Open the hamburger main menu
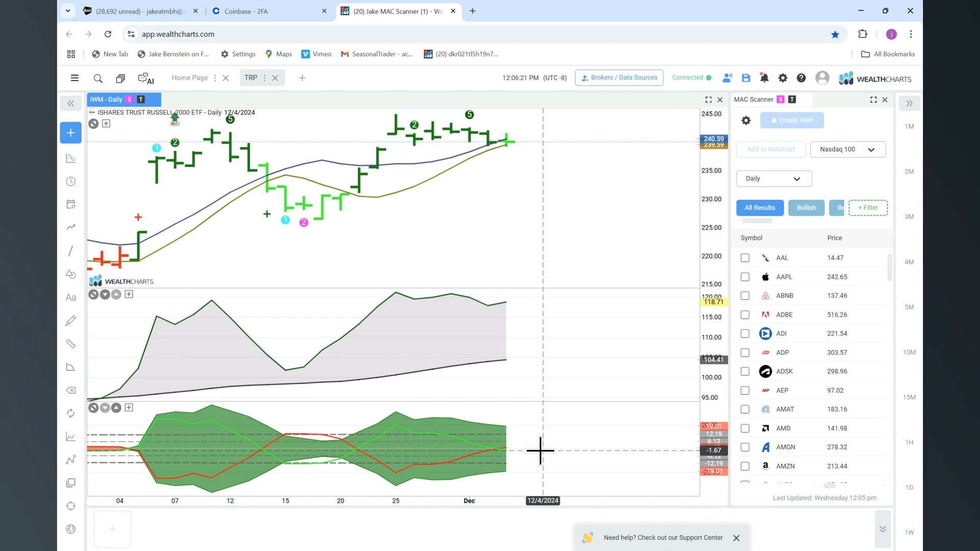980x551 pixels. tap(75, 78)
